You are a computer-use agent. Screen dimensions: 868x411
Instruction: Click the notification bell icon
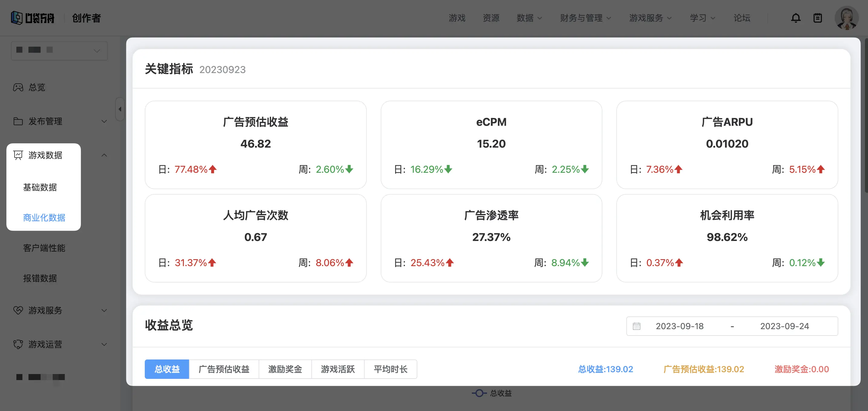[796, 18]
